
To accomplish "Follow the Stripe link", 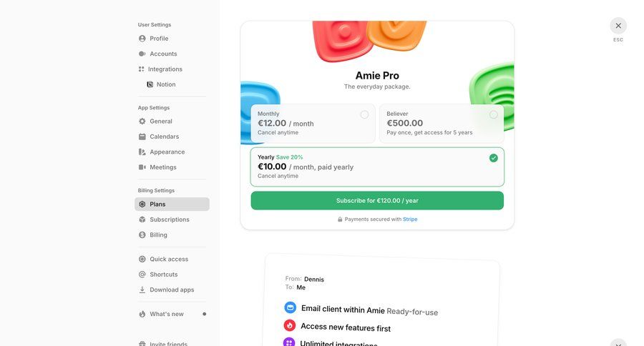I will tap(410, 219).
